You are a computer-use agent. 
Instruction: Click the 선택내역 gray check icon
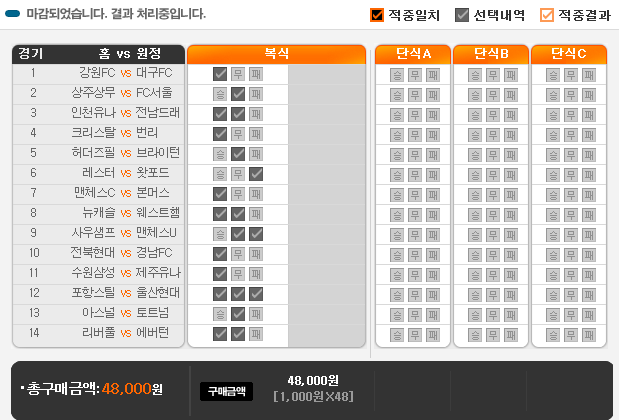(x=462, y=15)
